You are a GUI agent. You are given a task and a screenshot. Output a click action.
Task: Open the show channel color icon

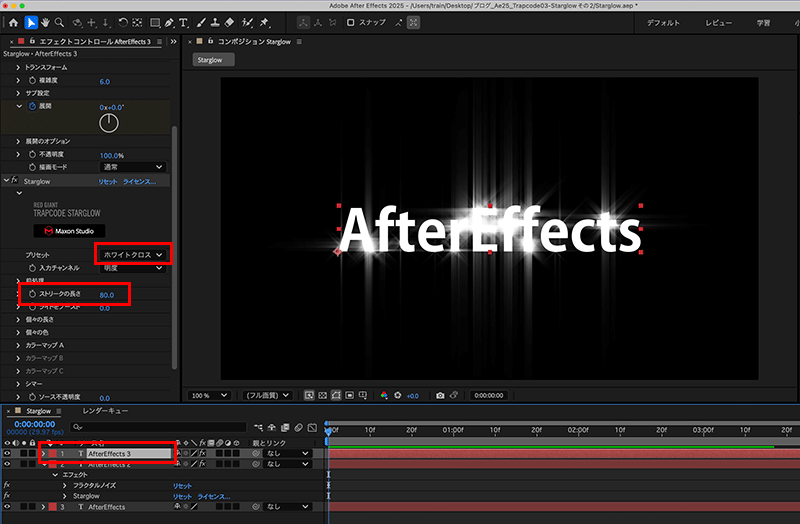(x=384, y=395)
